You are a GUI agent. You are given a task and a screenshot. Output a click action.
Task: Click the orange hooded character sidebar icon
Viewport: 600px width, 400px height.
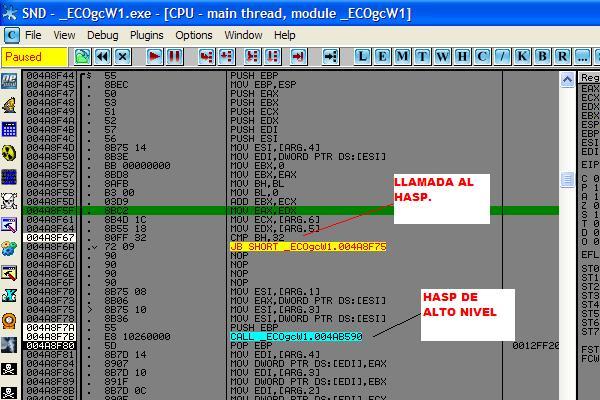tap(9, 321)
